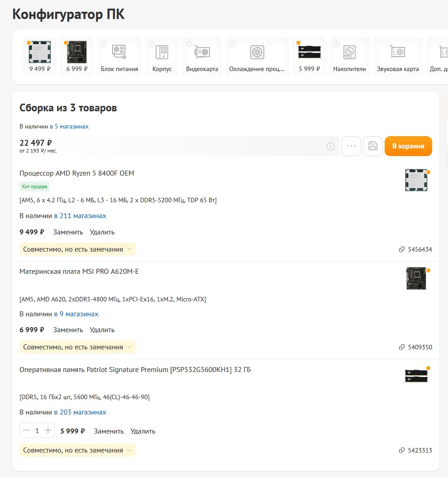Viewport: 448px width, 477px height.
Task: Expand compatibility notes for MSI PRO A620M-E
Action: pyautogui.click(x=77, y=347)
